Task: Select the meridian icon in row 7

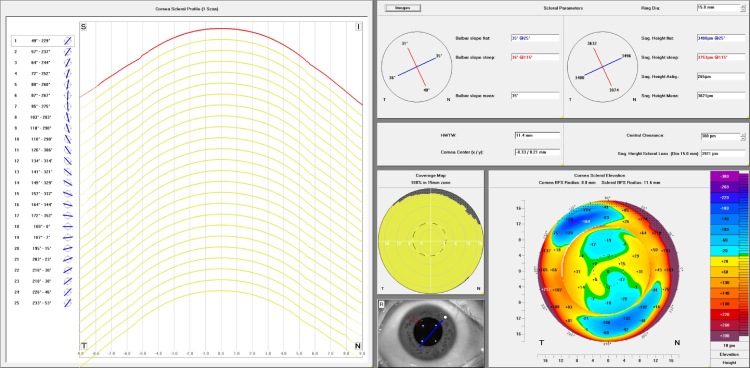Action: coord(67,106)
